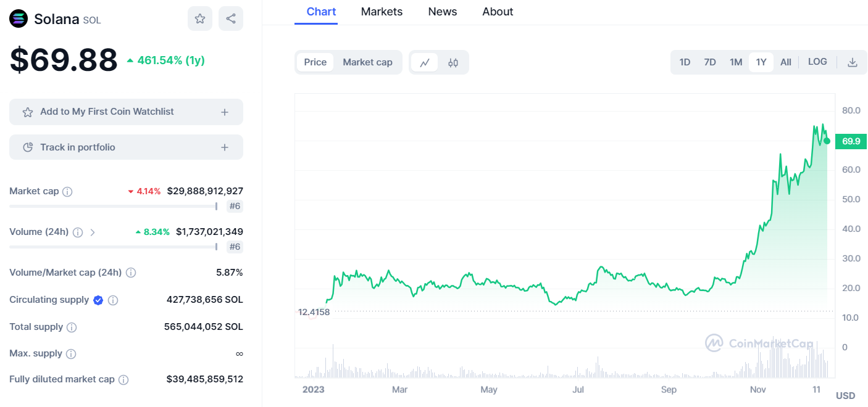Show Volume/Market cap info icon

point(131,273)
